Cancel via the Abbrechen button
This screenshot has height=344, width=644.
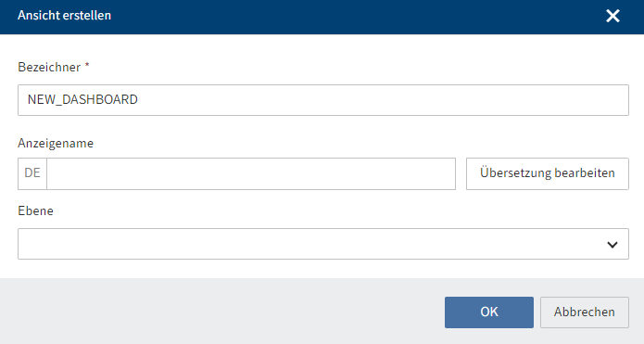584,312
